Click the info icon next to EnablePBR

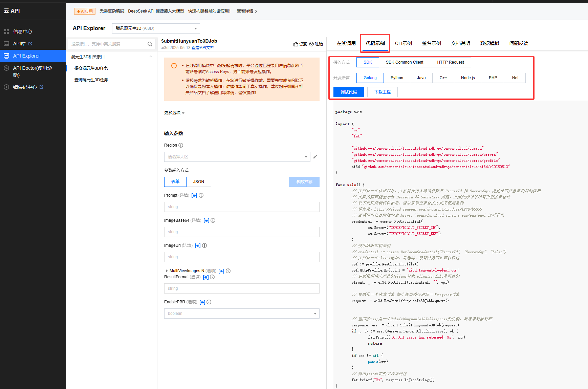click(209, 302)
